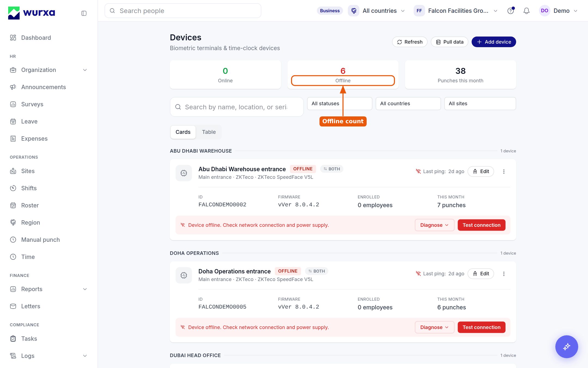Open Surveys page
The width and height of the screenshot is (588, 368).
click(x=49, y=104)
